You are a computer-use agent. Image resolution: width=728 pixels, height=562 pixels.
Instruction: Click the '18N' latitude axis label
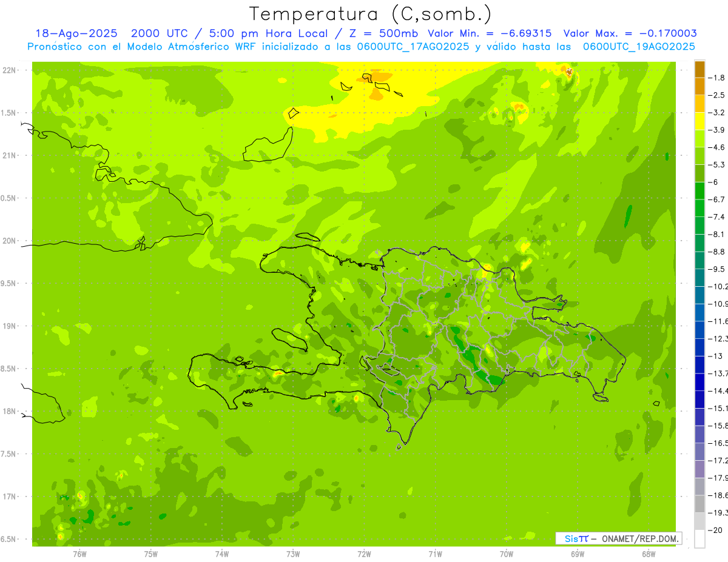[9, 412]
